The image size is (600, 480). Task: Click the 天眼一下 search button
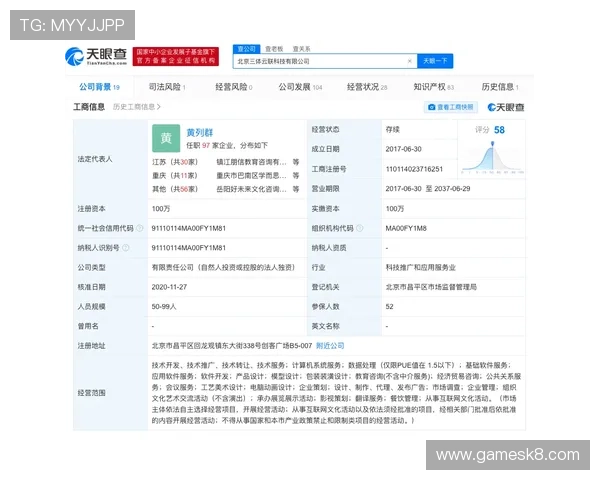[435, 61]
